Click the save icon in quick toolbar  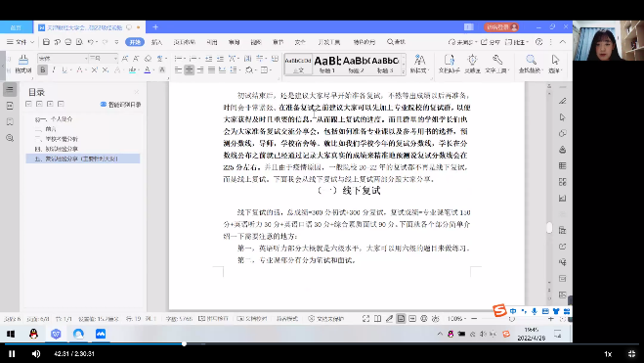point(46,42)
